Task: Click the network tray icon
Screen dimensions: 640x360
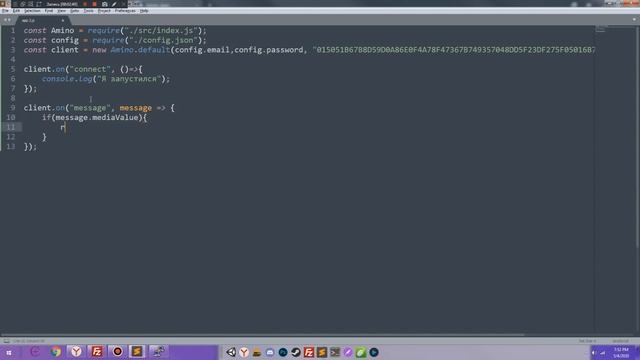Action: pos(603,353)
